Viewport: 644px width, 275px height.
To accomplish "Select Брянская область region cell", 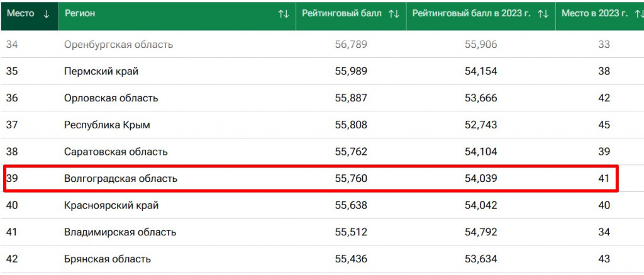I will pyautogui.click(x=108, y=259).
